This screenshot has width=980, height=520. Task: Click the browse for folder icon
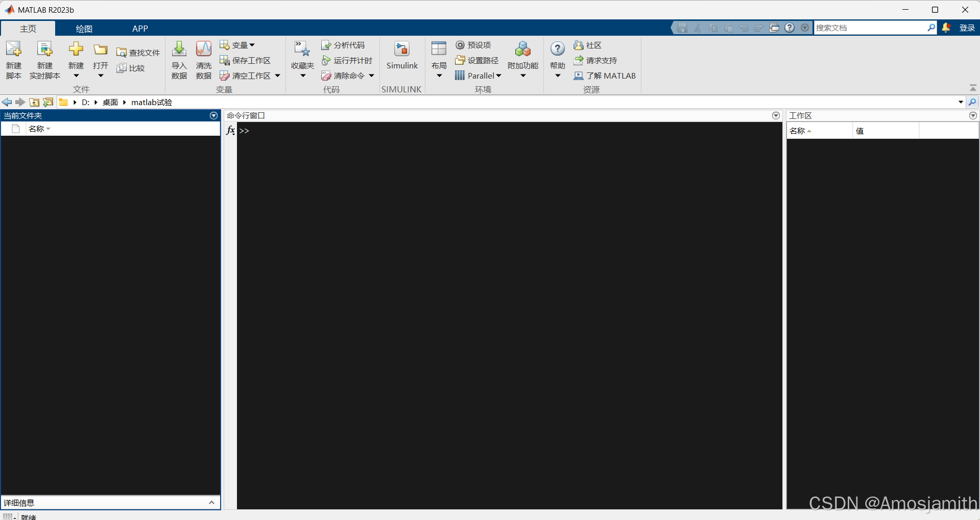[48, 102]
